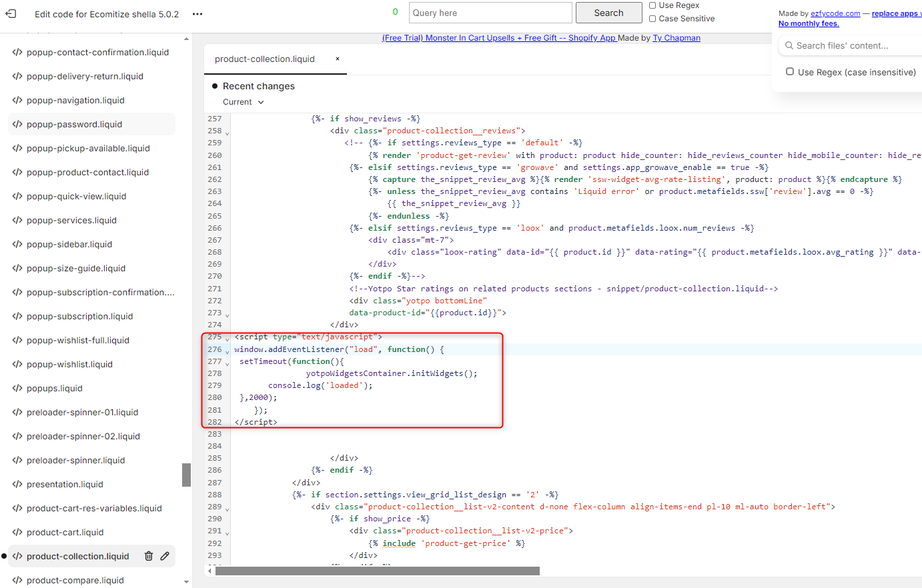Follow the No monthly fees link
Screen dimensions: 922x588
(x=809, y=23)
